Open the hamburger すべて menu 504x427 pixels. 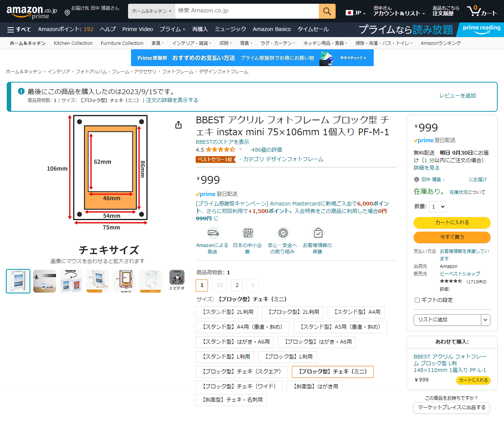[x=19, y=30]
